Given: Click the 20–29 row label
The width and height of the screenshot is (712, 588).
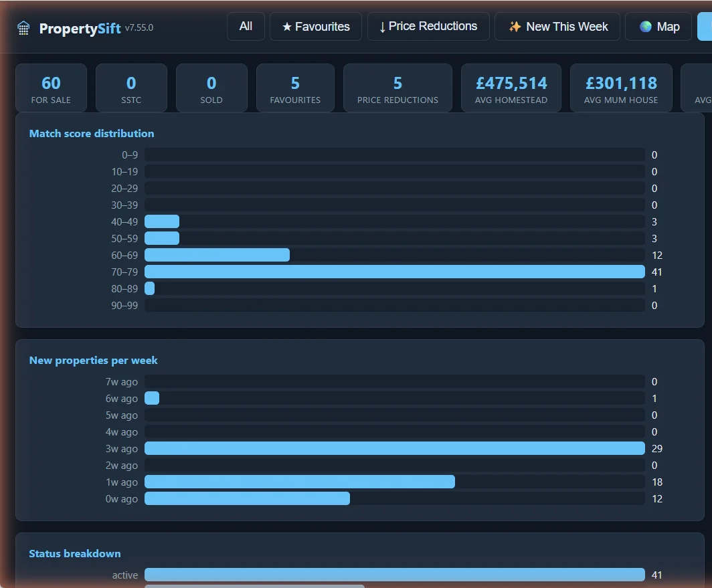Looking at the screenshot, I should [125, 189].
